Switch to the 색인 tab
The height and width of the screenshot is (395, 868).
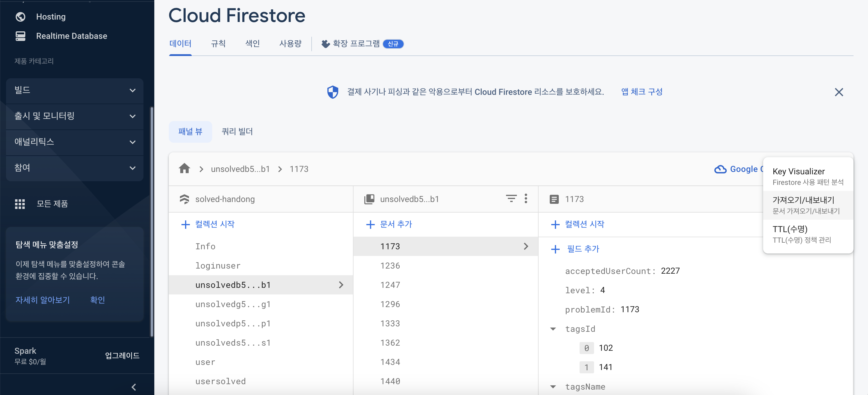tap(252, 43)
